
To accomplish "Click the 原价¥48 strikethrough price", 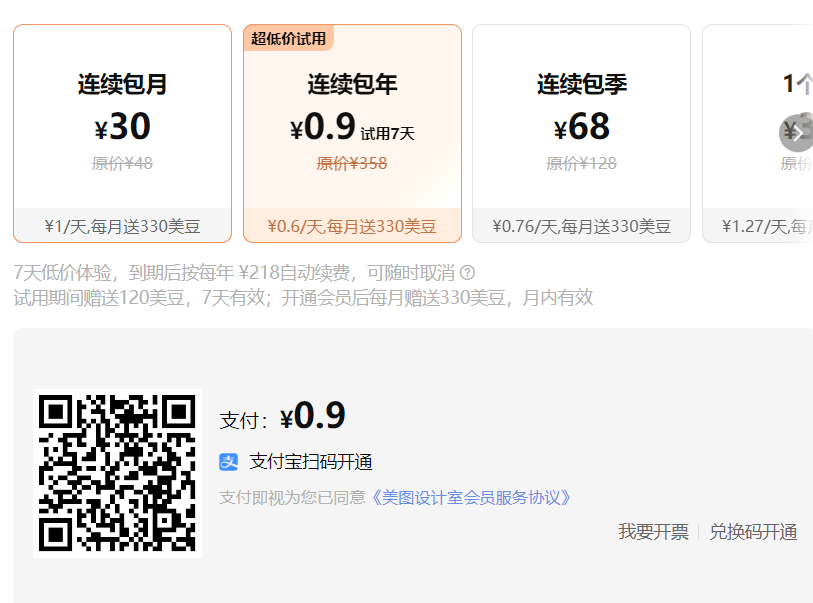I will [122, 164].
